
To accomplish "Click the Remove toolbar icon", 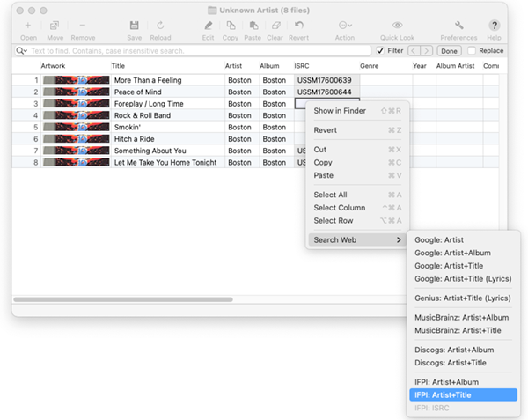I will point(83,26).
